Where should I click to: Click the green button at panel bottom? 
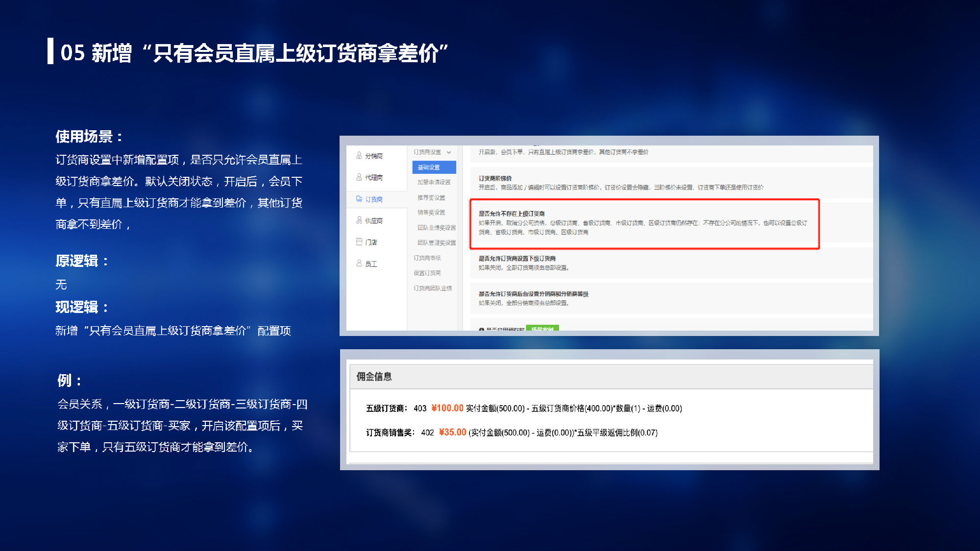click(542, 328)
